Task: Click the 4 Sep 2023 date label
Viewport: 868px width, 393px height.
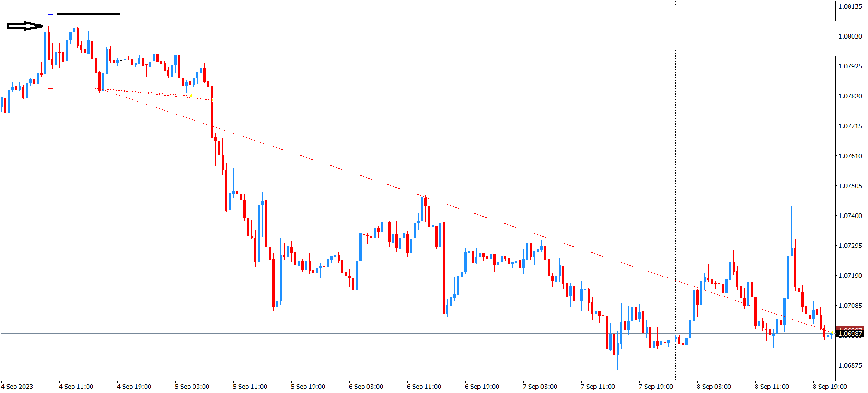Action: [x=17, y=387]
